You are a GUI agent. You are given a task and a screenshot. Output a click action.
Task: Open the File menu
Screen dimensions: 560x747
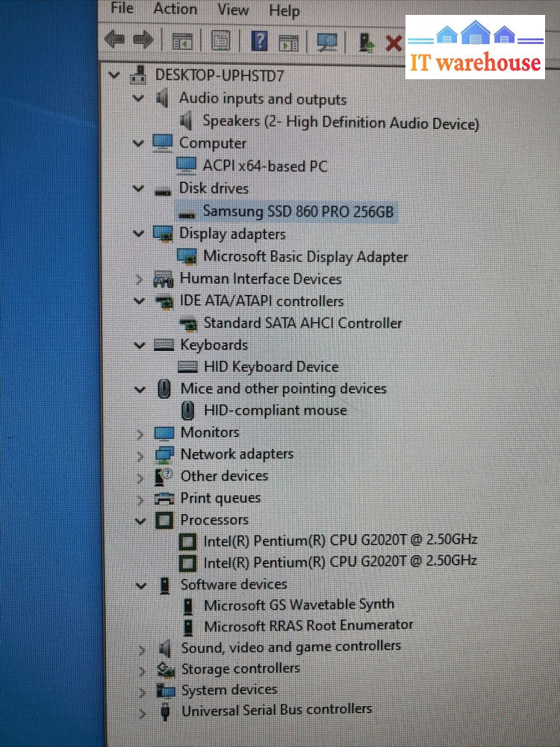[x=122, y=8]
